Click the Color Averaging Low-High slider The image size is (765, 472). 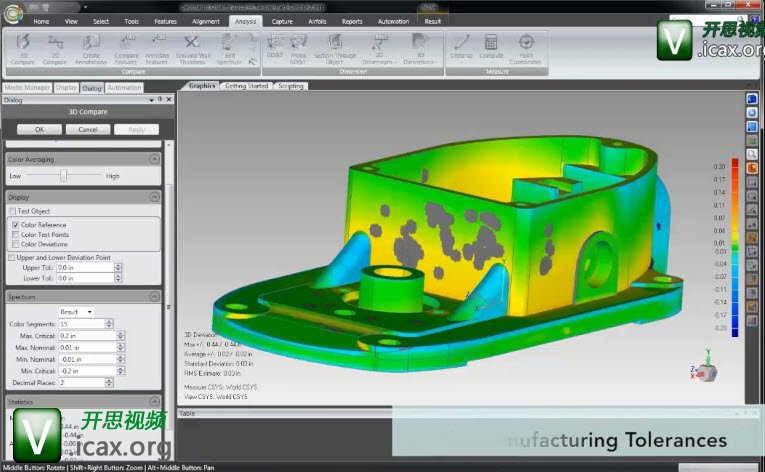coord(63,176)
